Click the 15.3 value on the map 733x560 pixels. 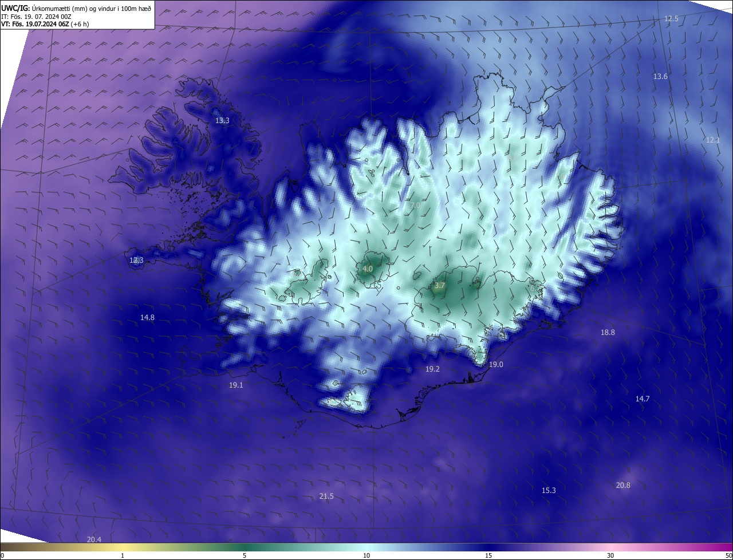point(549,490)
